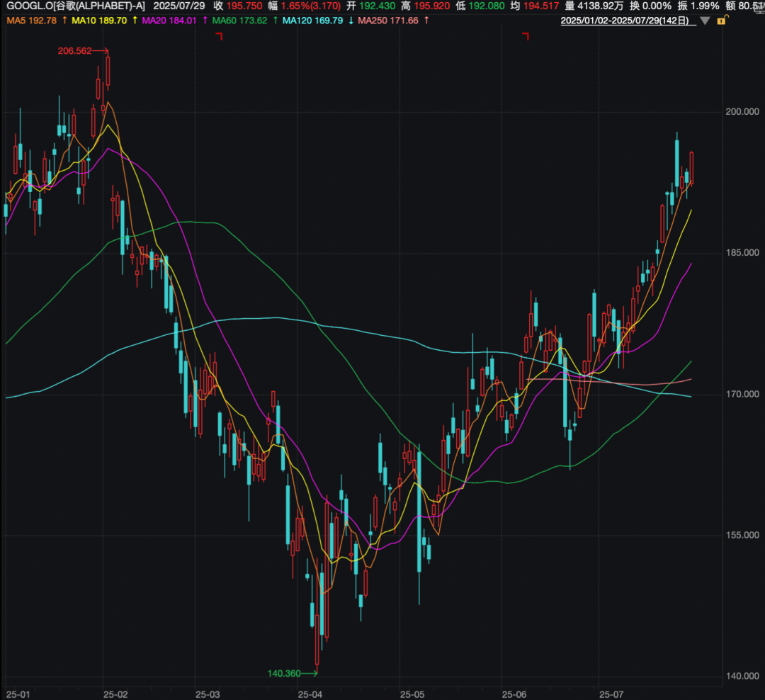Click the volume value 4138.92万
Viewport: 765px width, 700px height.
(601, 6)
